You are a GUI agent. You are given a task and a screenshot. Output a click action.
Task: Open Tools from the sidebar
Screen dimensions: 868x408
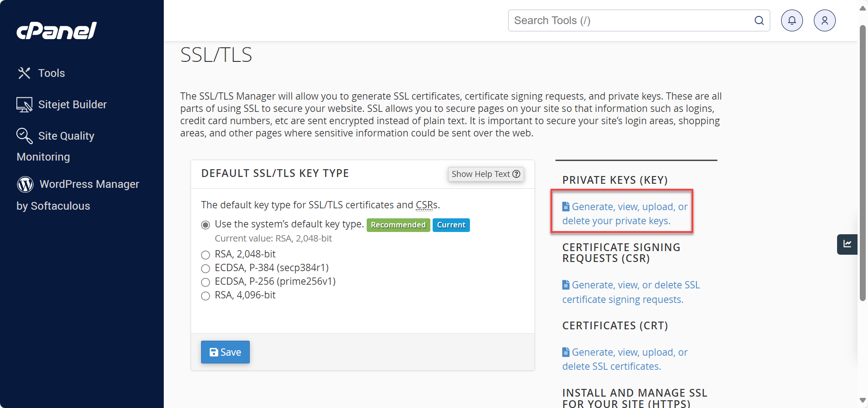coord(51,73)
